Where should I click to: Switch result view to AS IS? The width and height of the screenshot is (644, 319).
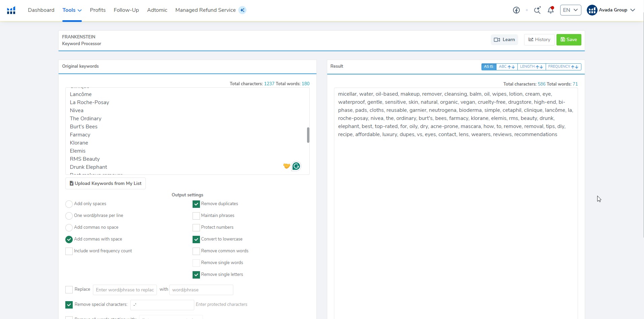point(489,67)
